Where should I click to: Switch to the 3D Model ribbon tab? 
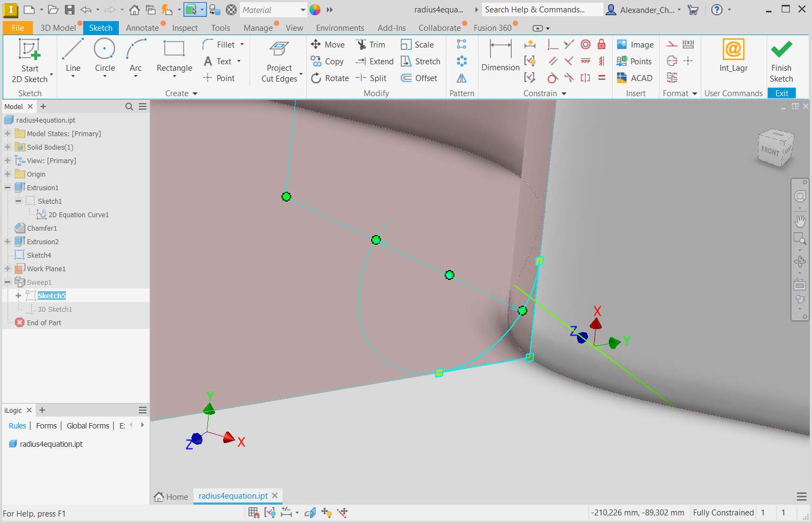click(58, 28)
